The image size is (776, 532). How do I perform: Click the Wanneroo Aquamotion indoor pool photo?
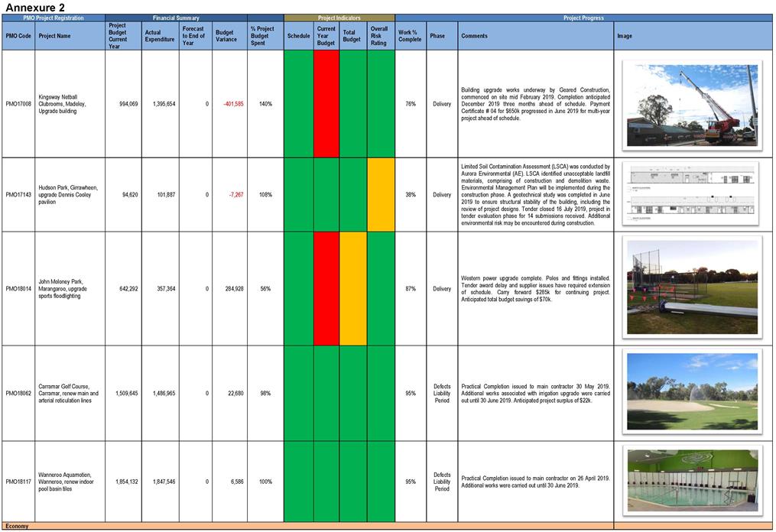click(692, 480)
